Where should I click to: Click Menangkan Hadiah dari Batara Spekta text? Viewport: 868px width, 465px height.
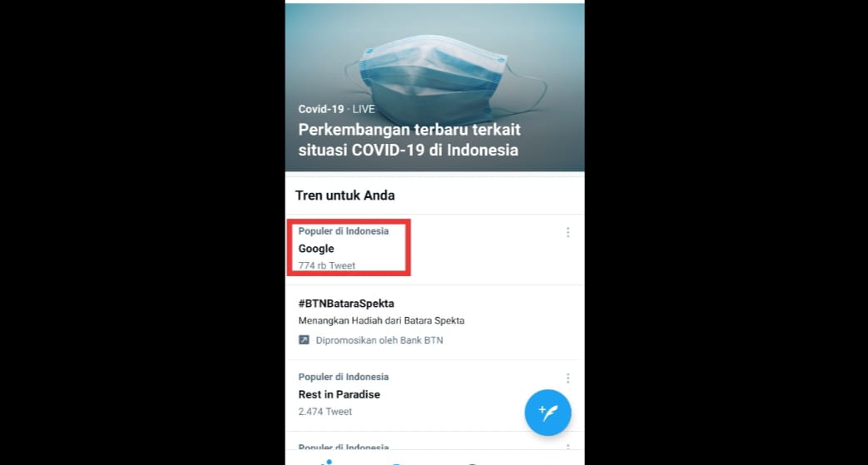point(381,320)
